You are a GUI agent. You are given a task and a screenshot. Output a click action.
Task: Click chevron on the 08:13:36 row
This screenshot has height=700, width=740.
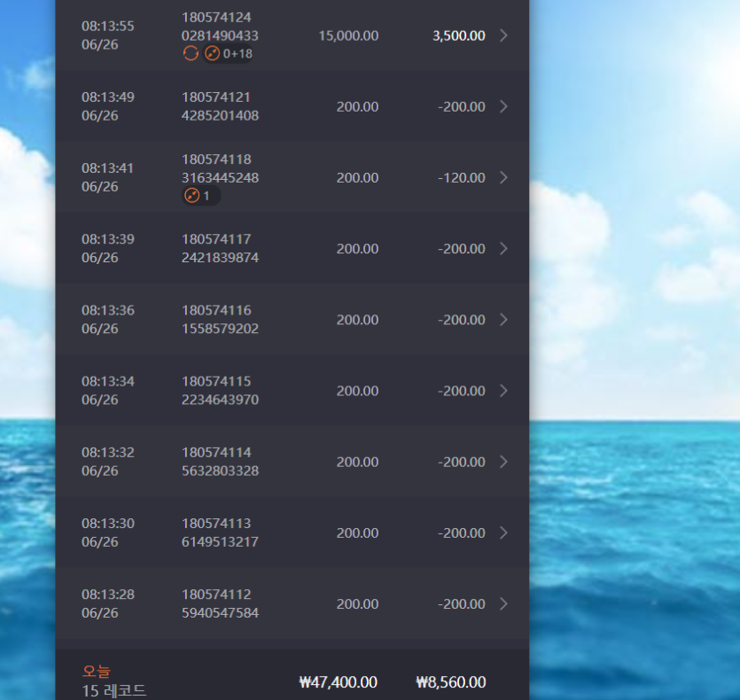click(503, 320)
